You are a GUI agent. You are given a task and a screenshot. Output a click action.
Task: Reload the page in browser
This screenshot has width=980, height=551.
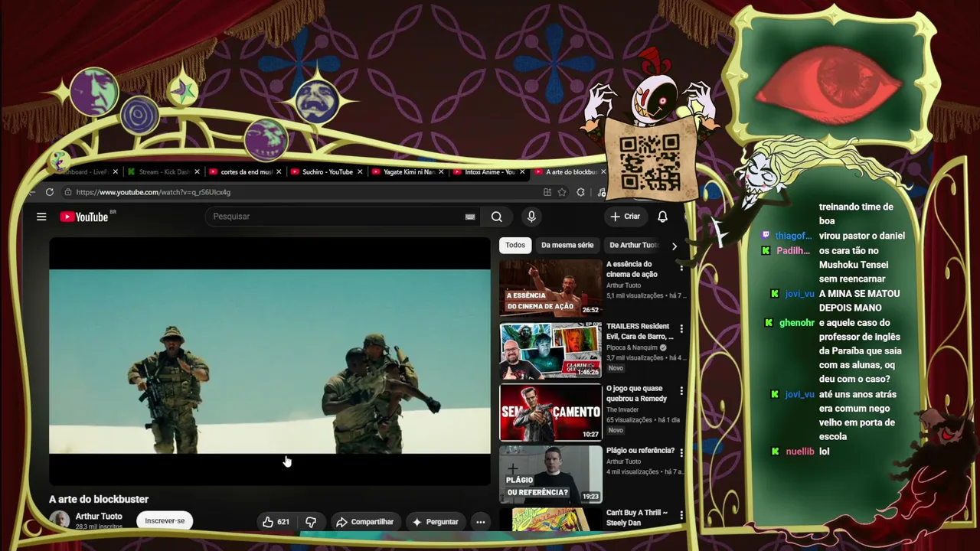50,192
